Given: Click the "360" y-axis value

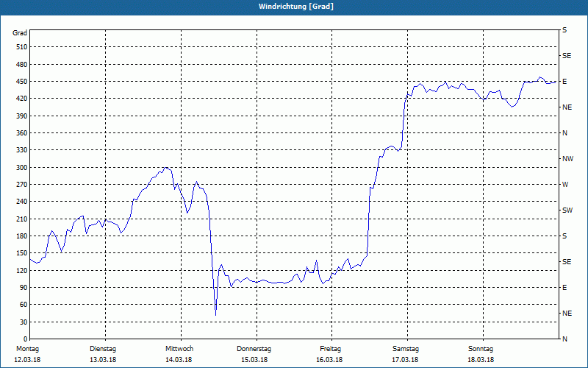Looking at the screenshot, I should 22,133.
